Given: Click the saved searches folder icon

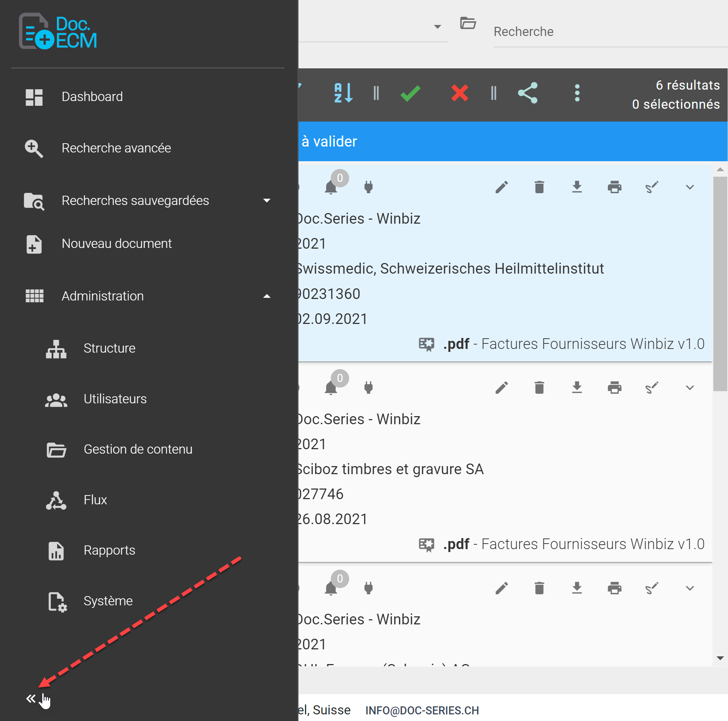Looking at the screenshot, I should [34, 201].
